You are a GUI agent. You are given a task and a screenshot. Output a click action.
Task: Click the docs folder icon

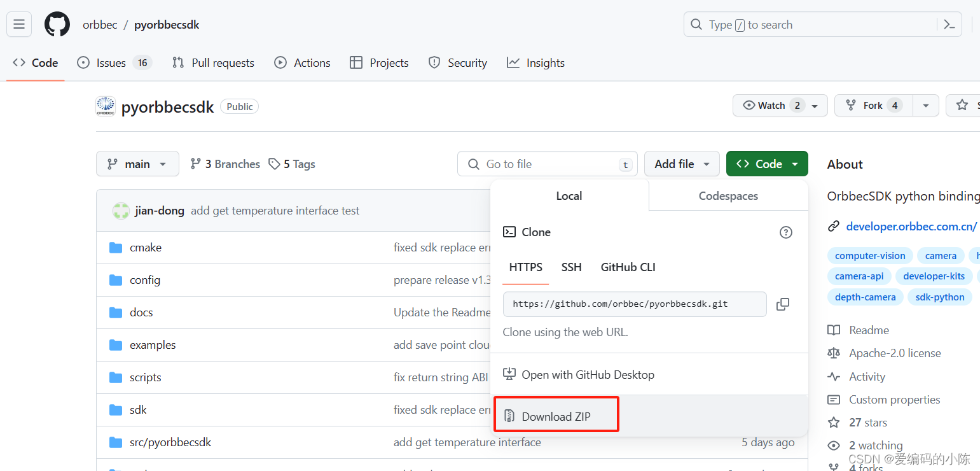pyautogui.click(x=115, y=313)
